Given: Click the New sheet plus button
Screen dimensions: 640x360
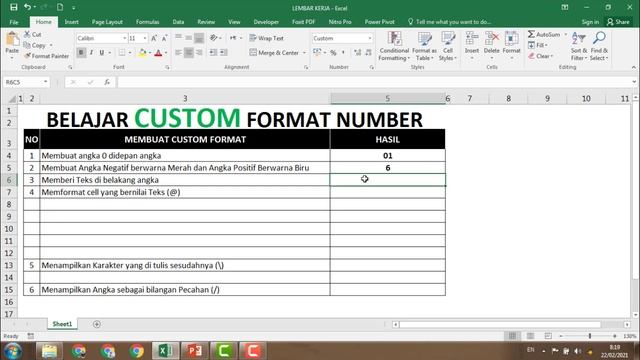Looking at the screenshot, I should coord(97,324).
